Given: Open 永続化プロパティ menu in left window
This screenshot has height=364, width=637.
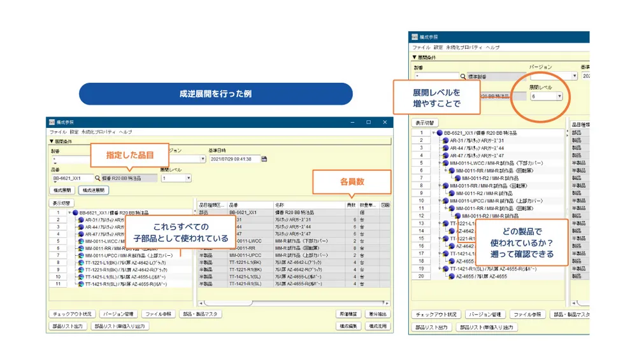Looking at the screenshot, I should 98,132.
